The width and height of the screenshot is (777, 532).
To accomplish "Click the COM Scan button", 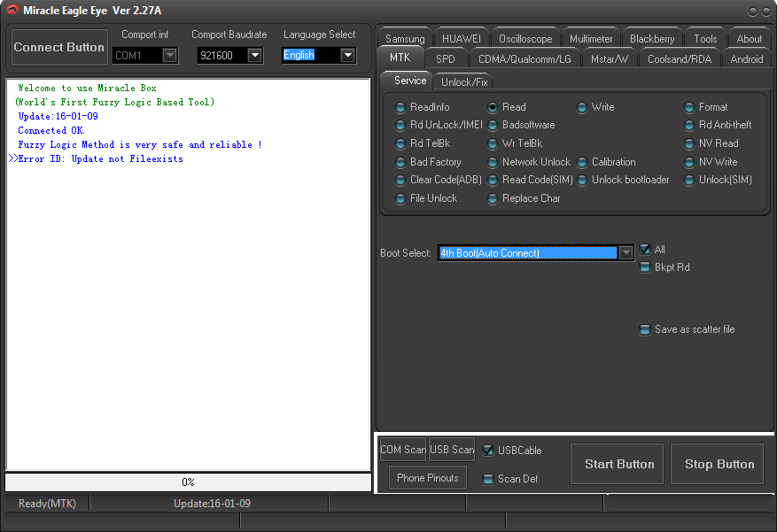I will tap(403, 450).
